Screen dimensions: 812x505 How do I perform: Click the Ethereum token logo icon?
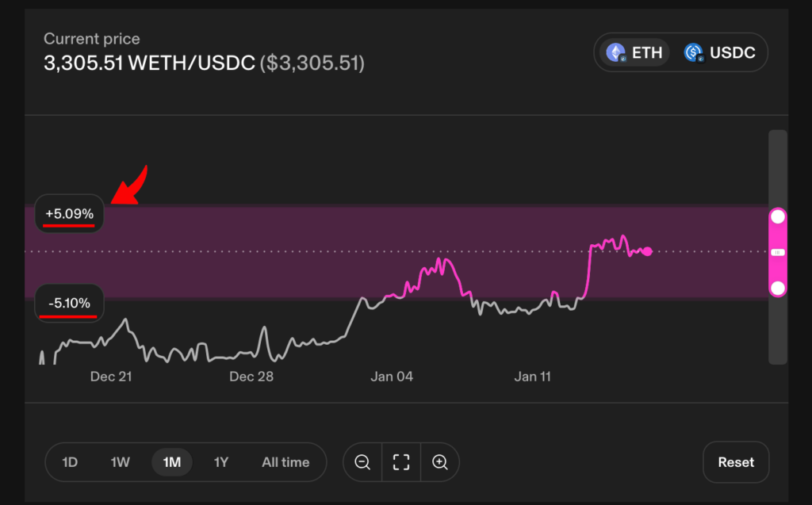pos(615,53)
